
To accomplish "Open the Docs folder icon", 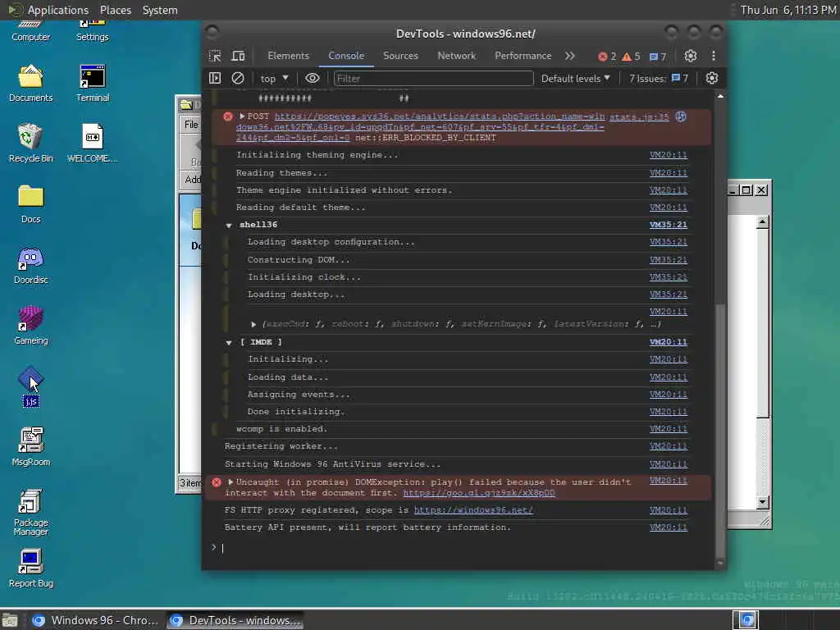I will coord(30,204).
